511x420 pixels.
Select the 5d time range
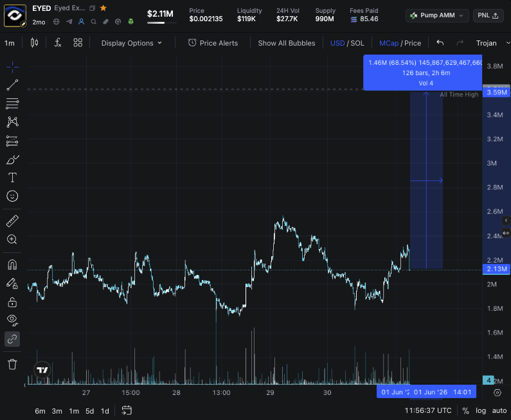89,411
